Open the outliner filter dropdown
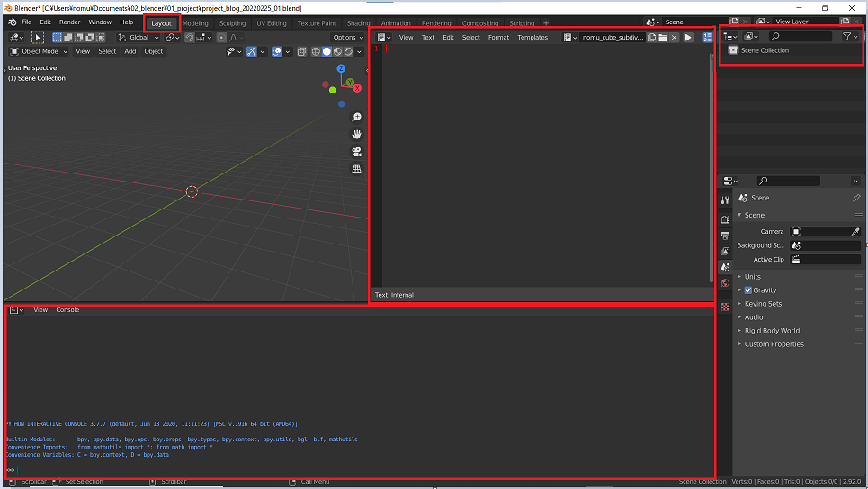This screenshot has height=489, width=868. click(850, 37)
